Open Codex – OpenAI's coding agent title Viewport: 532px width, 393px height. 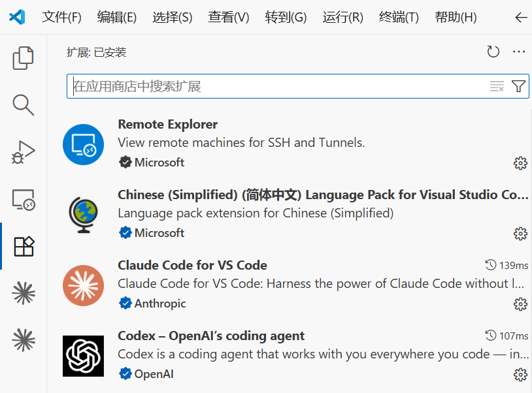(211, 336)
